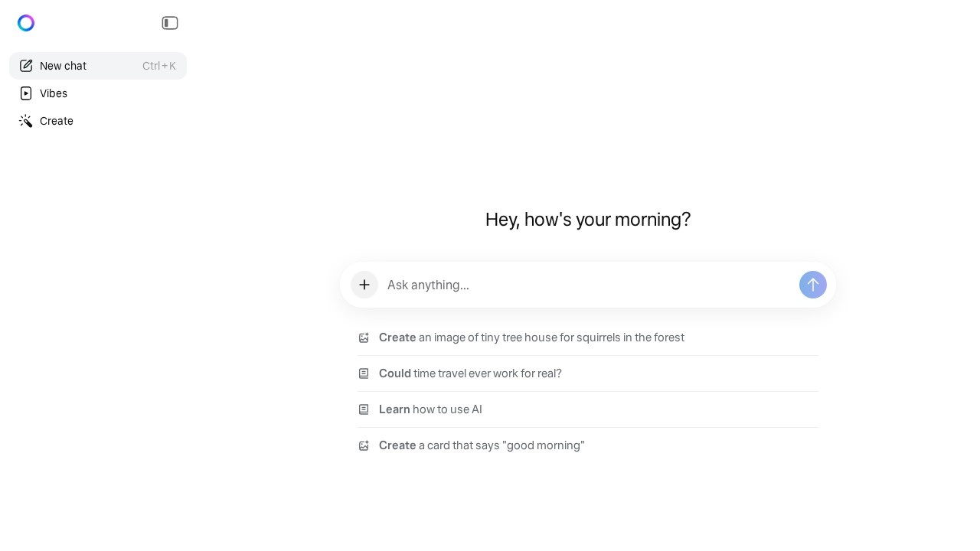Pick "Learn how to use AI" suggestion

(430, 409)
